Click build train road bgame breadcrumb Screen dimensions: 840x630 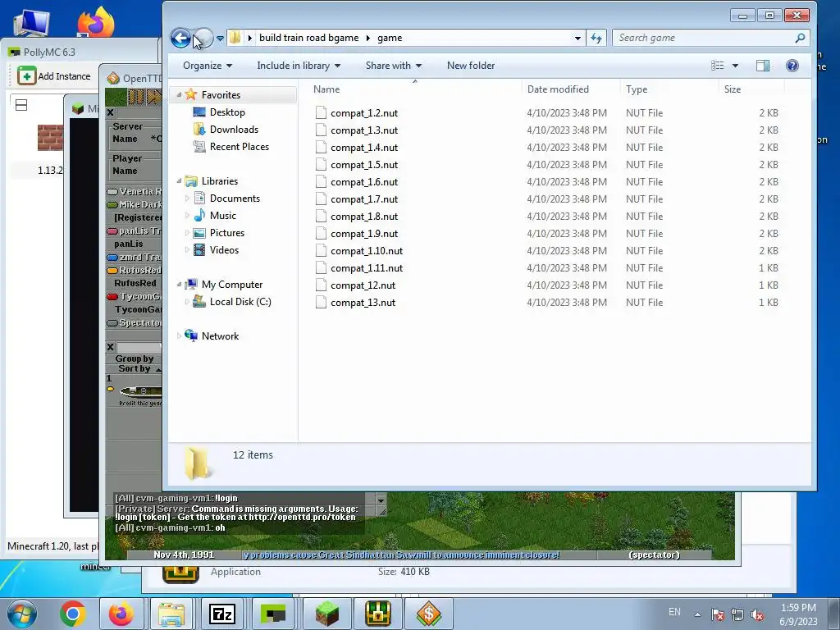pyautogui.click(x=308, y=38)
